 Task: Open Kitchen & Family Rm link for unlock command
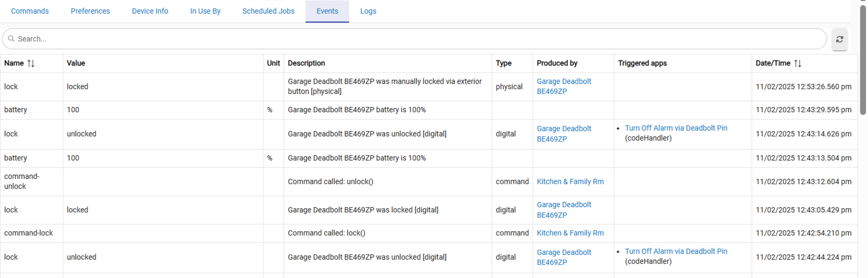click(570, 182)
